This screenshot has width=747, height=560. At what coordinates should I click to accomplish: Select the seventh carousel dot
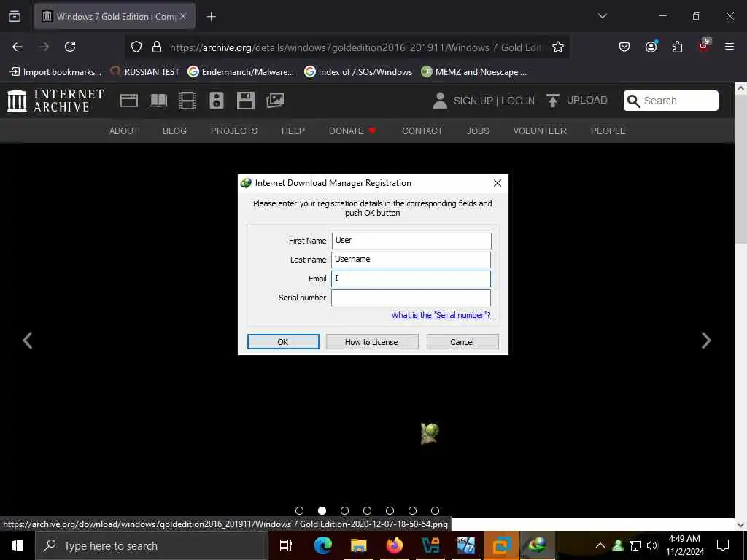point(435,510)
